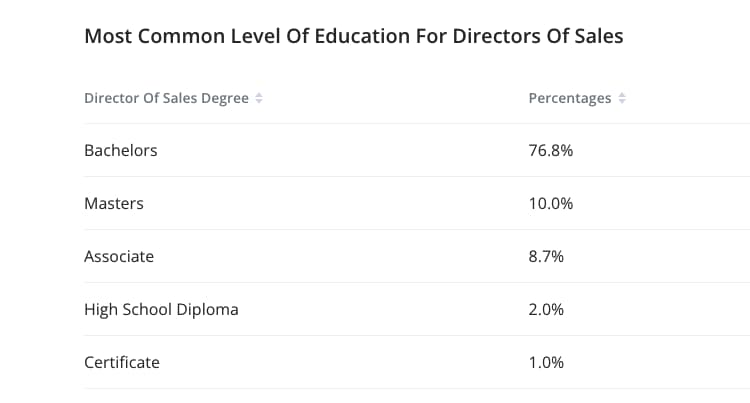Click the 1.0% percentage value

tap(546, 362)
